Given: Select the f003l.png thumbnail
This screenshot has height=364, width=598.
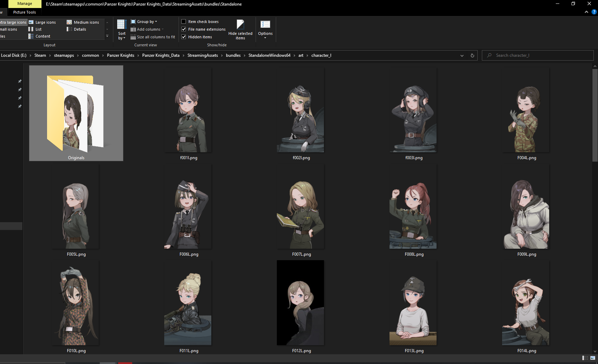Looking at the screenshot, I should [413, 110].
